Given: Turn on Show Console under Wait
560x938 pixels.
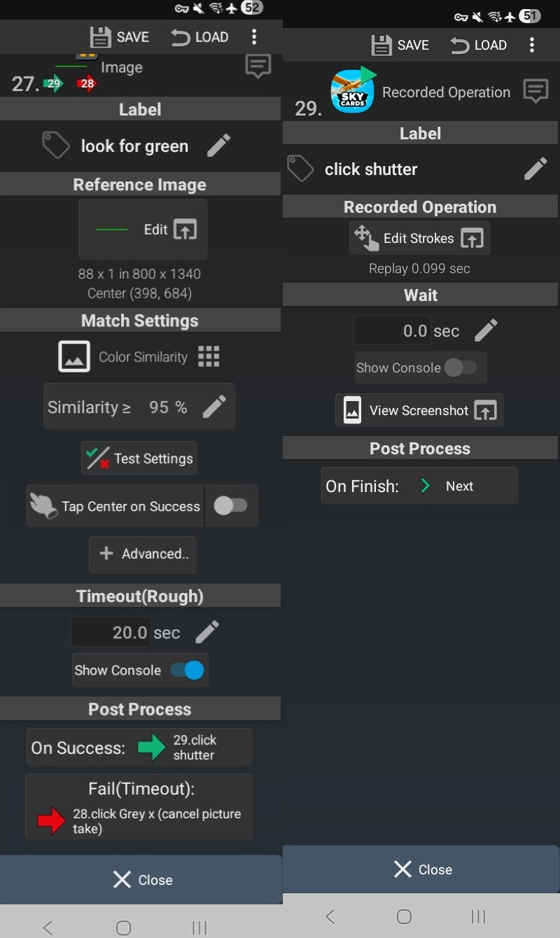Looking at the screenshot, I should click(x=460, y=367).
